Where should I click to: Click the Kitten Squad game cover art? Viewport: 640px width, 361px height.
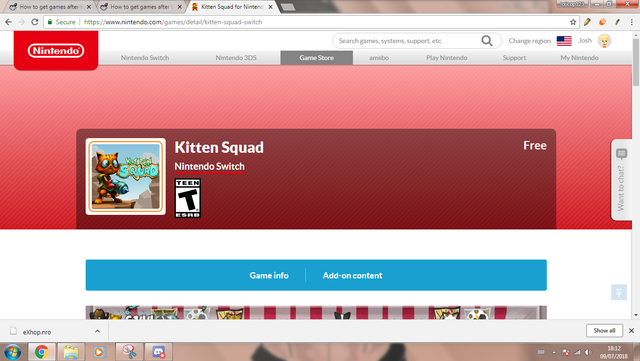click(126, 176)
